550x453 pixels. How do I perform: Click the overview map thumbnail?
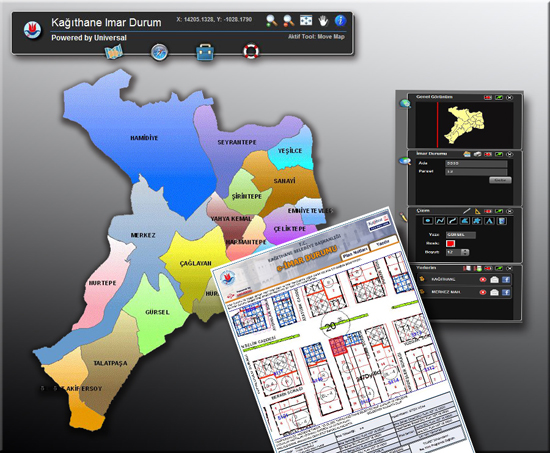coord(464,125)
